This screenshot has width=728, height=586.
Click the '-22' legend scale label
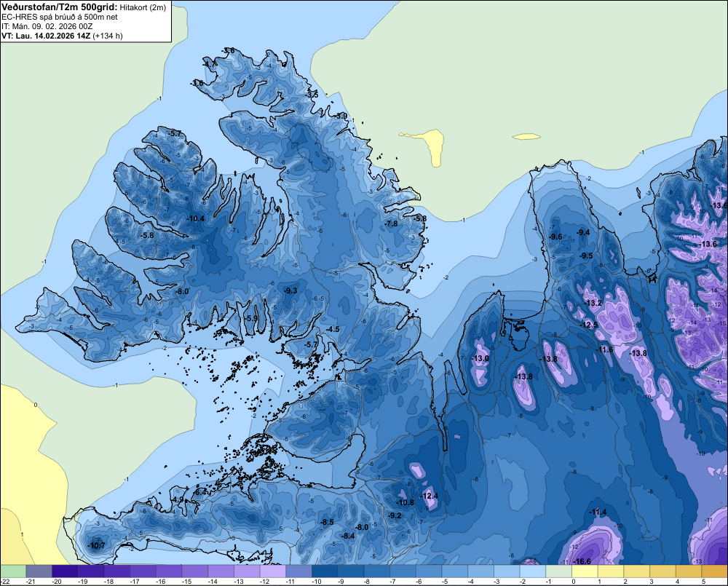[x=5, y=582]
